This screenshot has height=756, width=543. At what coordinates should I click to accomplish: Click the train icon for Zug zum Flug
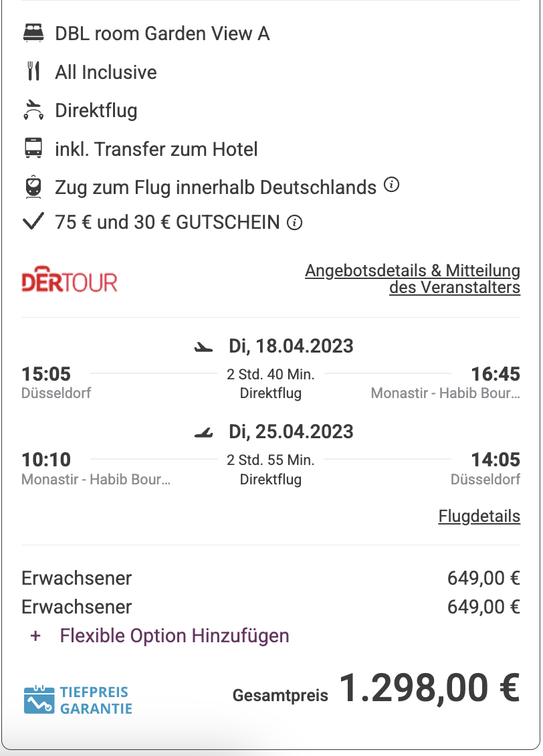[x=33, y=187]
